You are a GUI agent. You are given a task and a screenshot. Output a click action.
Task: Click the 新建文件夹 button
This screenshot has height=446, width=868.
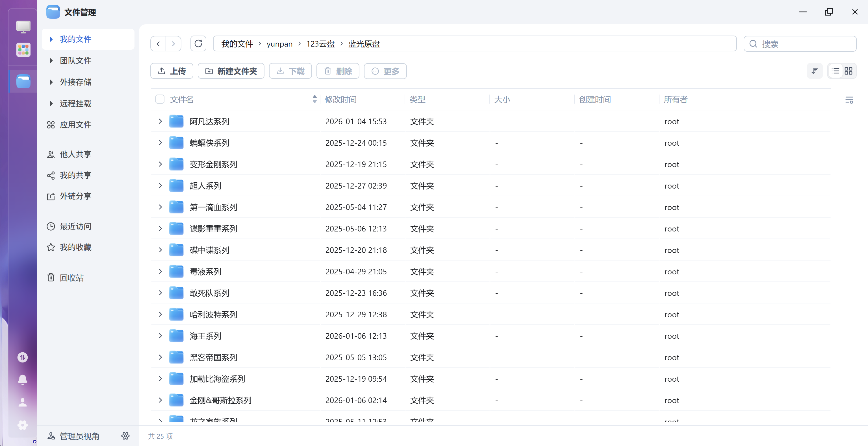(x=231, y=71)
